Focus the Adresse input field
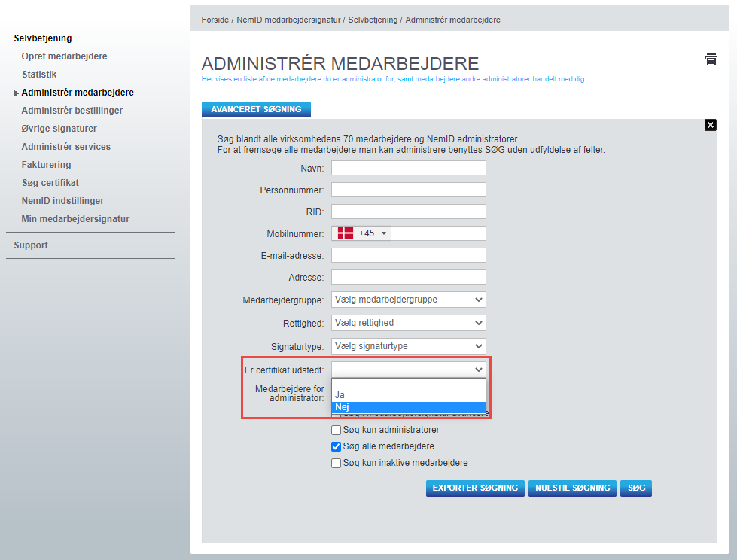This screenshot has height=560, width=737. pyautogui.click(x=409, y=277)
